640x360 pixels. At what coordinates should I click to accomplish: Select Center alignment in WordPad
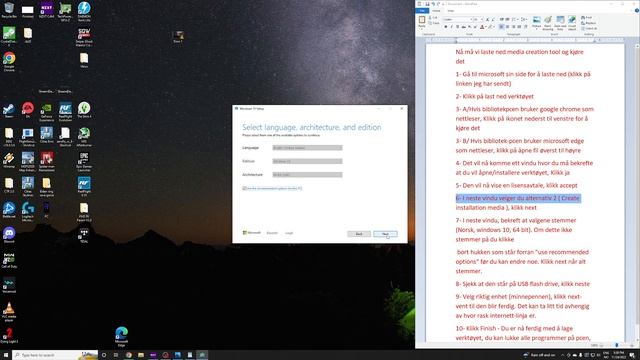[x=507, y=27]
